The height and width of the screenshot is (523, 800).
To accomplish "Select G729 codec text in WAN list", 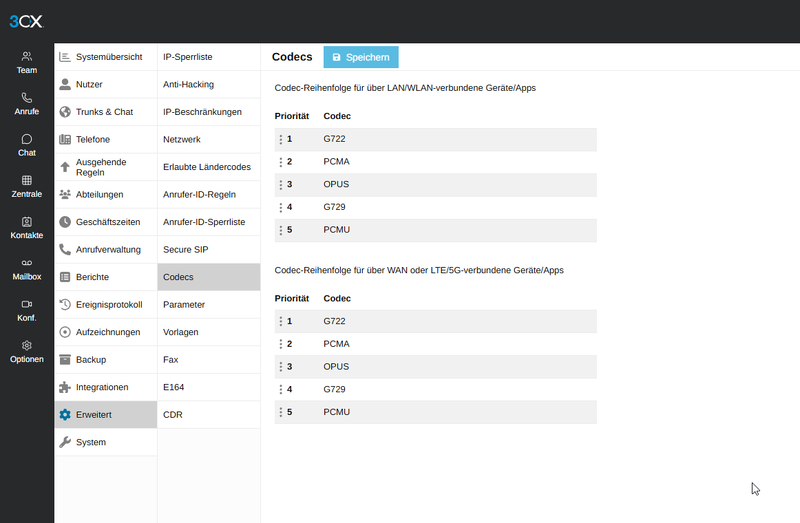I will tap(334, 389).
